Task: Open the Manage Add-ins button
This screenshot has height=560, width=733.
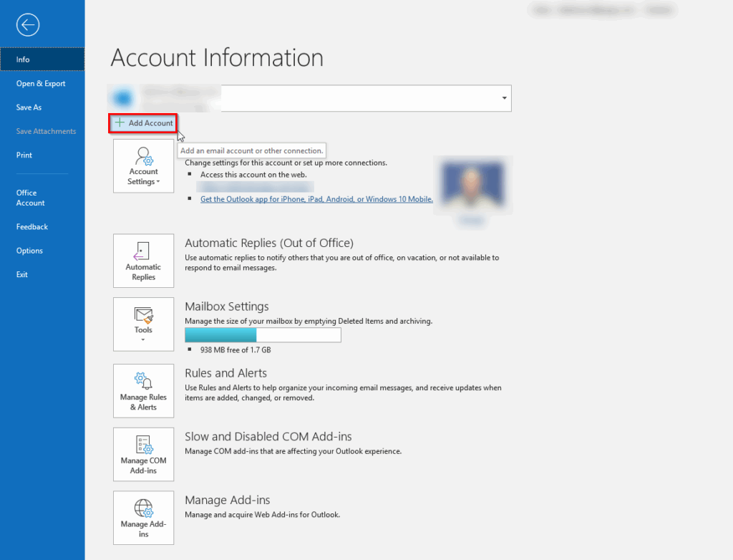Action: pos(143,518)
